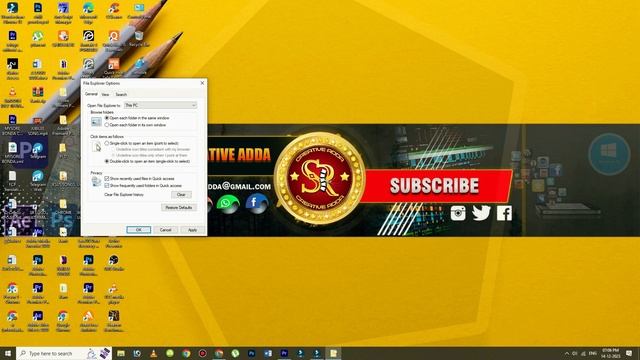Switch to the Search tab in File Explorer Options
The image size is (640, 360).
coord(121,94)
